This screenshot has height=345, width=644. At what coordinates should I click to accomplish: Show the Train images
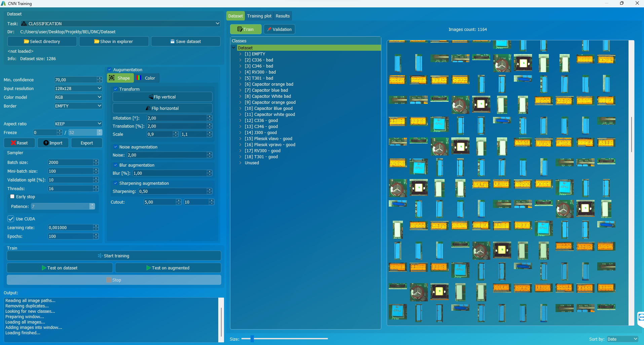pos(245,29)
